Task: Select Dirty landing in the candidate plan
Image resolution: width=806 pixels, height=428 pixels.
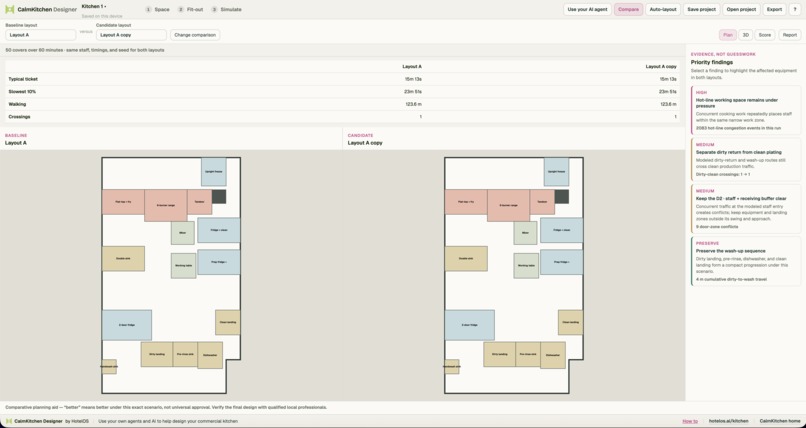Action: tap(500, 354)
